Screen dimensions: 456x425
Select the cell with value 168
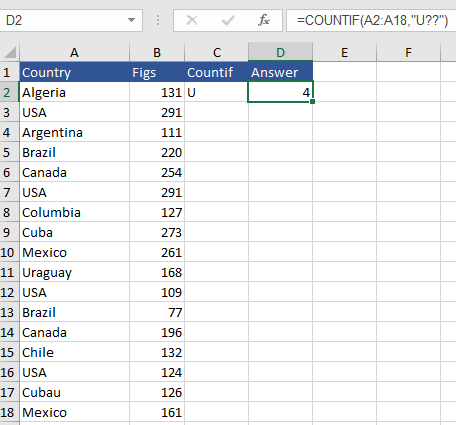coord(157,272)
